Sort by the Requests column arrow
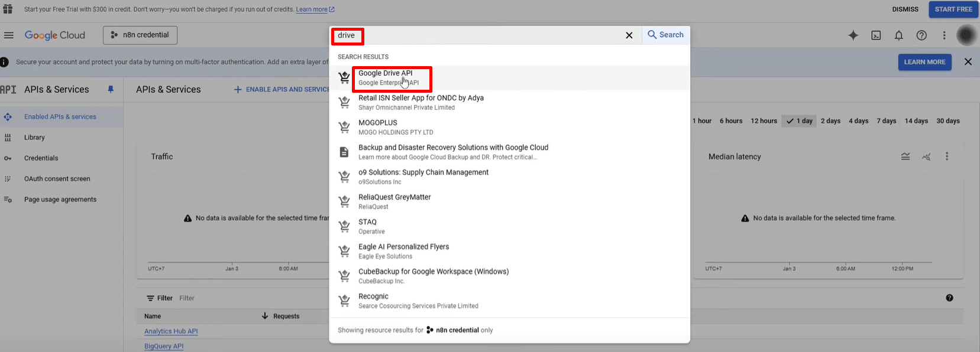 pos(265,316)
